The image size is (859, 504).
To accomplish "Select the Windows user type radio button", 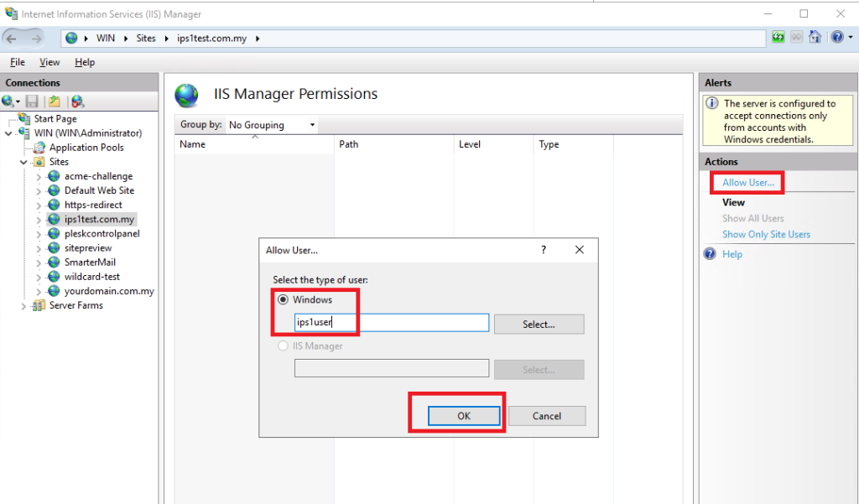I will [x=284, y=299].
